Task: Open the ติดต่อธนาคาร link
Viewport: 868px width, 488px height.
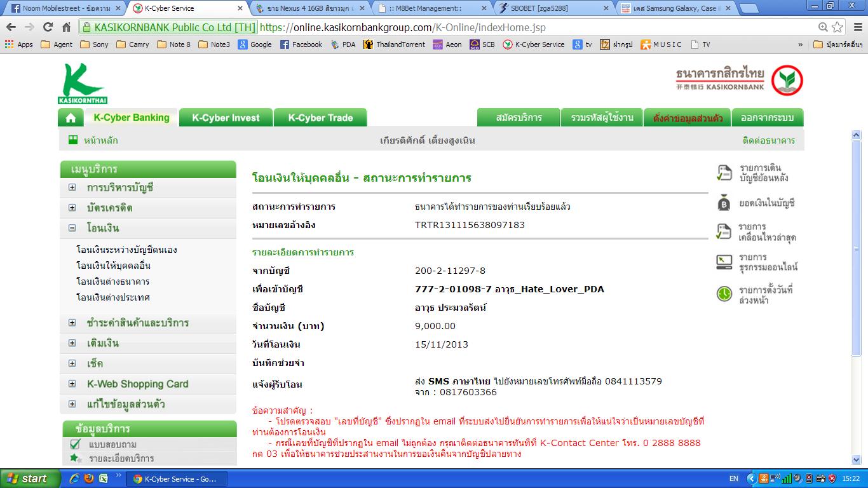Action: tap(769, 140)
